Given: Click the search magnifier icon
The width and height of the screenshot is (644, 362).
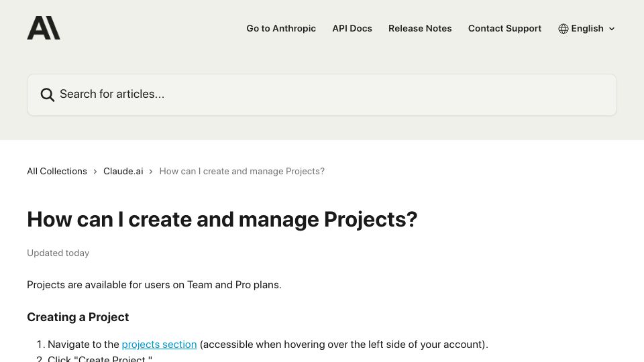Looking at the screenshot, I should (x=47, y=95).
